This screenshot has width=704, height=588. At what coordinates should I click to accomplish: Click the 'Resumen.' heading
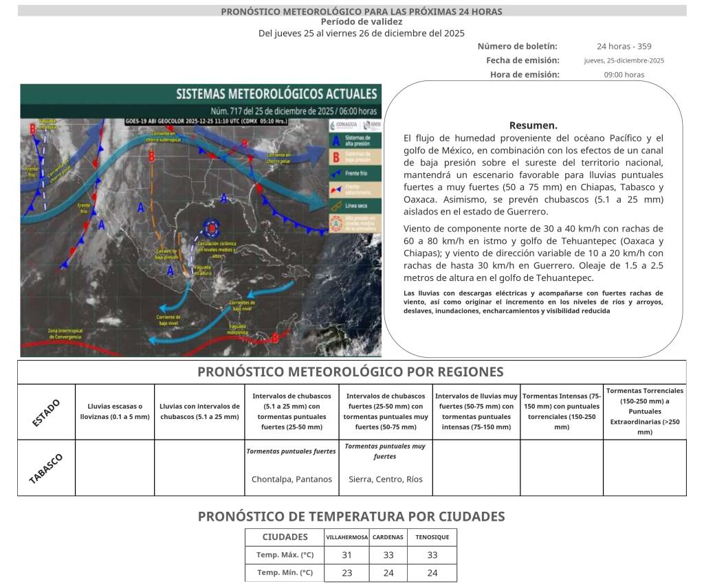pyautogui.click(x=533, y=126)
